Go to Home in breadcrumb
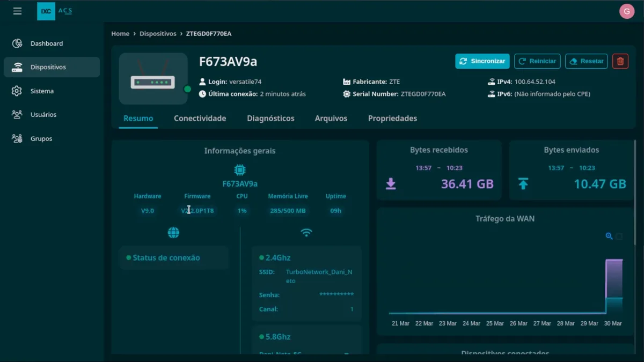 pyautogui.click(x=120, y=34)
